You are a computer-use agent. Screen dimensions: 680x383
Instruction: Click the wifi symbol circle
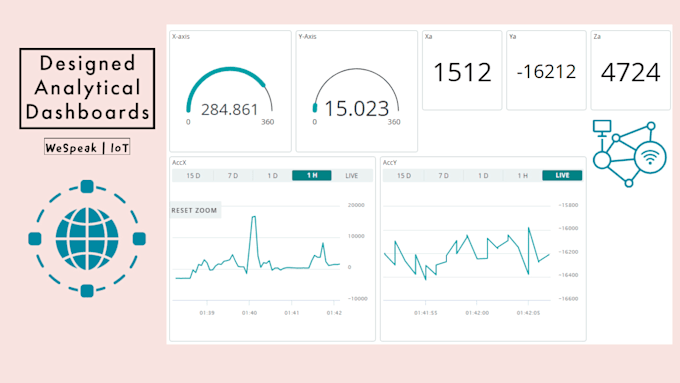650,157
